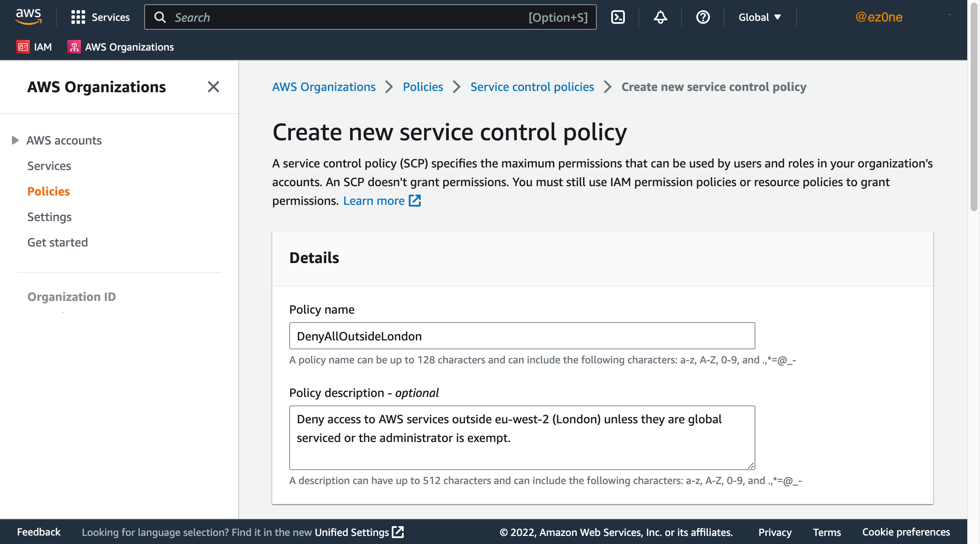Click the AWS logo home icon
The width and height of the screenshot is (980, 544).
point(28,17)
